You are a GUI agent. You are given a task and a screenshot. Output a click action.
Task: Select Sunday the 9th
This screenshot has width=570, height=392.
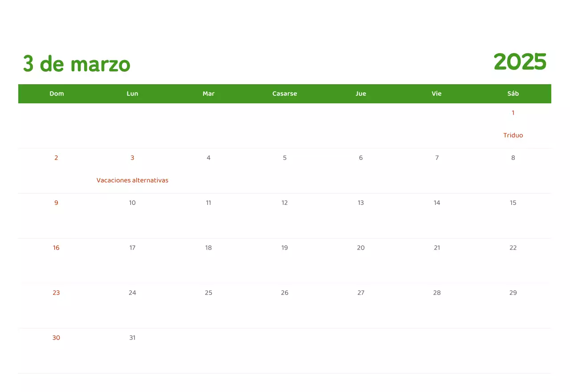pos(56,203)
